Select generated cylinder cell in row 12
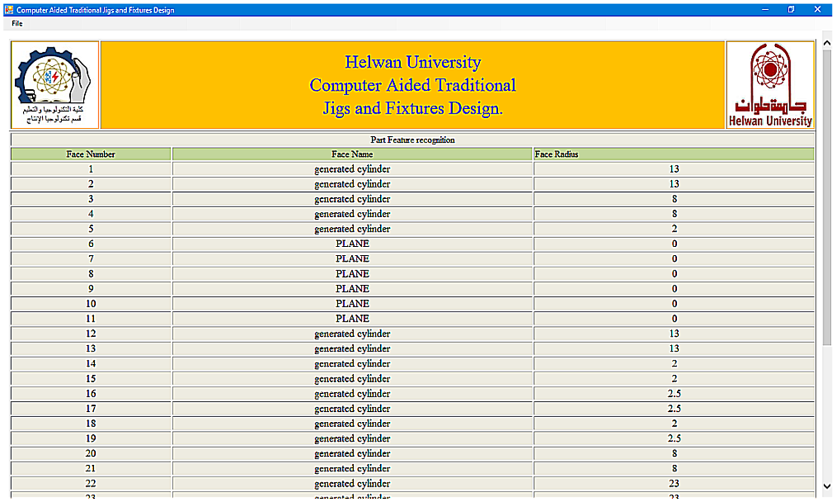Viewport: 837px width, 504px height. 352,334
